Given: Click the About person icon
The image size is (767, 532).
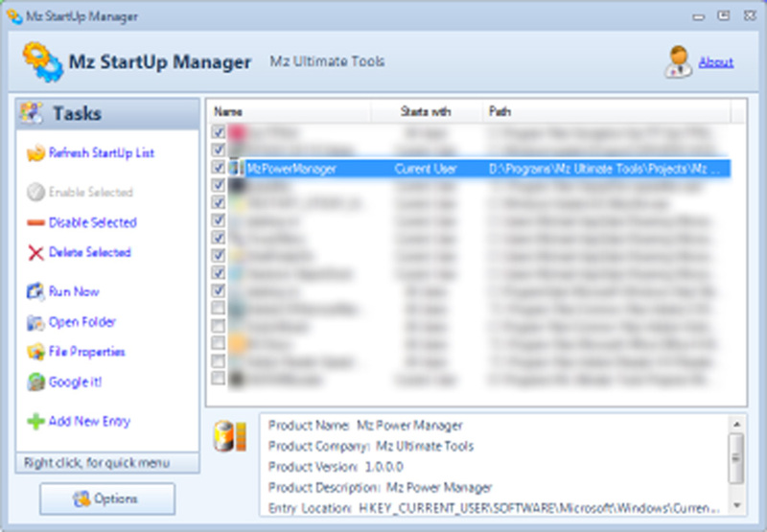Looking at the screenshot, I should point(678,61).
